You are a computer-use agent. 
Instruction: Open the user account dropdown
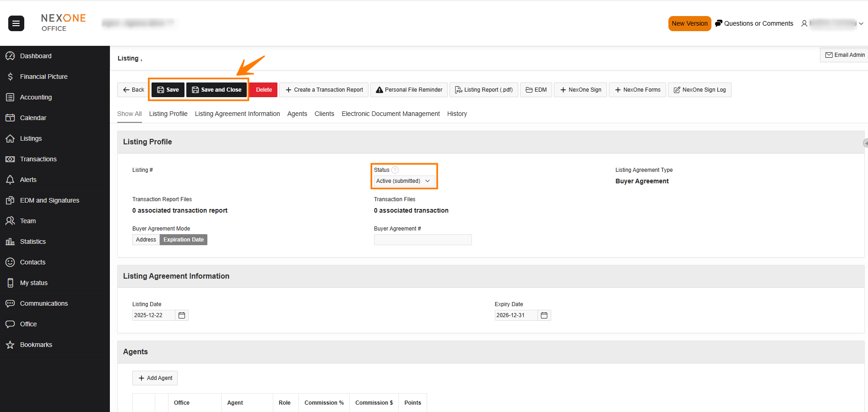point(832,23)
